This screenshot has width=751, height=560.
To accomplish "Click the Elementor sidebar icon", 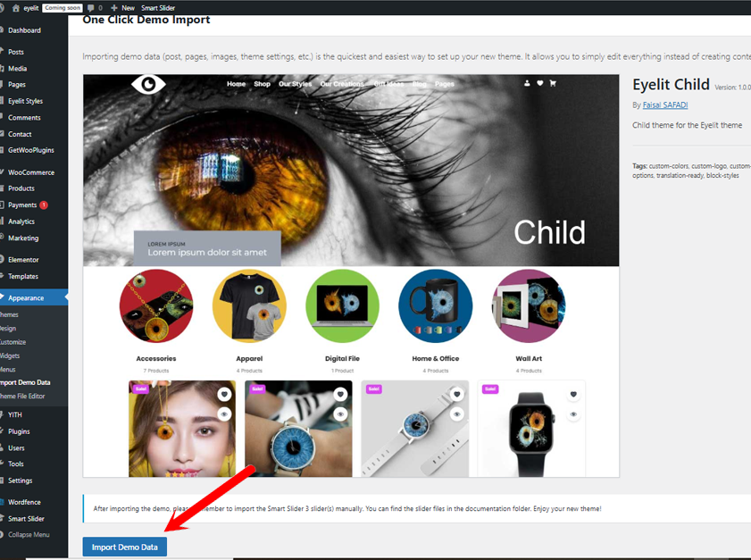I will [2, 260].
